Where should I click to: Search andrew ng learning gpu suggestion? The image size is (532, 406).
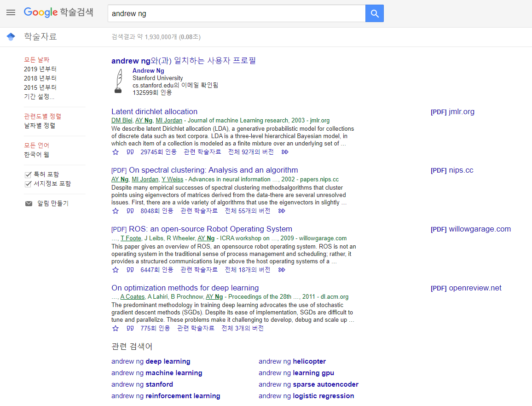pos(296,373)
